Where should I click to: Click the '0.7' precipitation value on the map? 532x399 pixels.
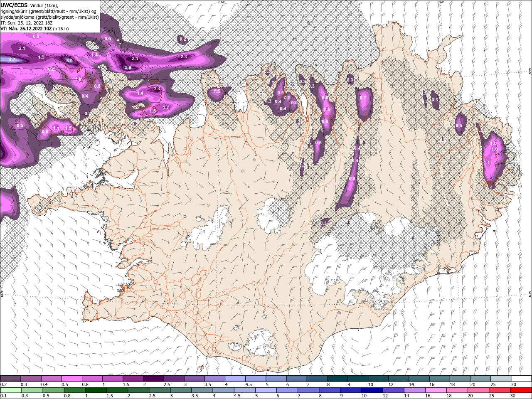coord(363,98)
